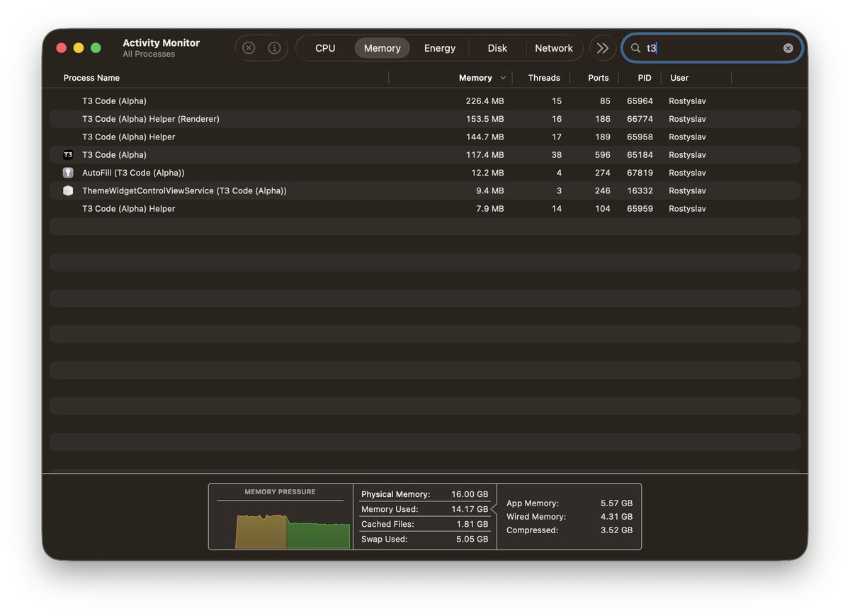Click the Memory Pressure graph
This screenshot has width=850, height=616.
[x=293, y=530]
